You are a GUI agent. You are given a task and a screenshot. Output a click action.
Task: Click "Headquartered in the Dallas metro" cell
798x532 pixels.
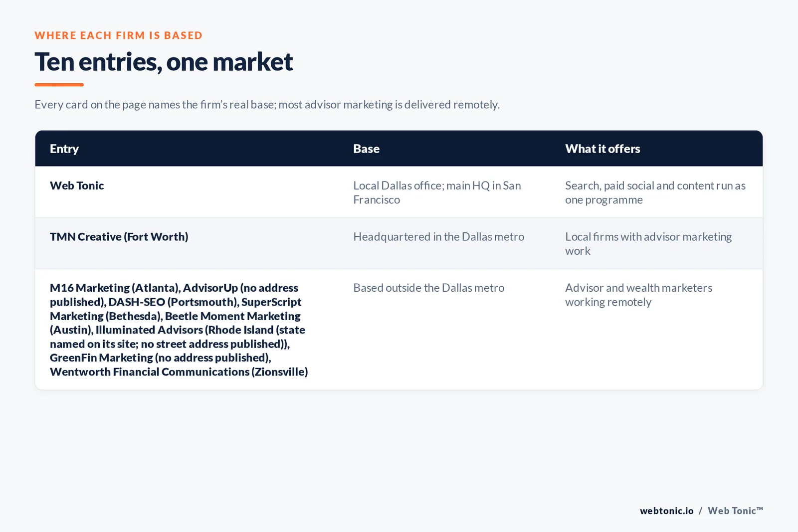coord(439,237)
